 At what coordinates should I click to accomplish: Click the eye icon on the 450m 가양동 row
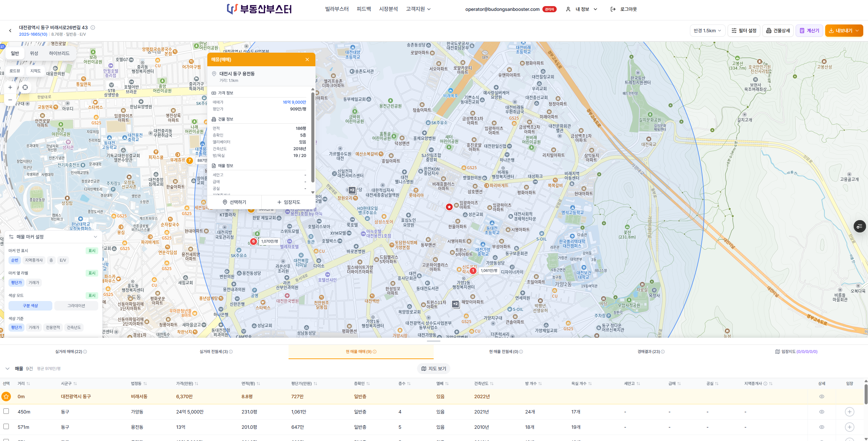821,411
